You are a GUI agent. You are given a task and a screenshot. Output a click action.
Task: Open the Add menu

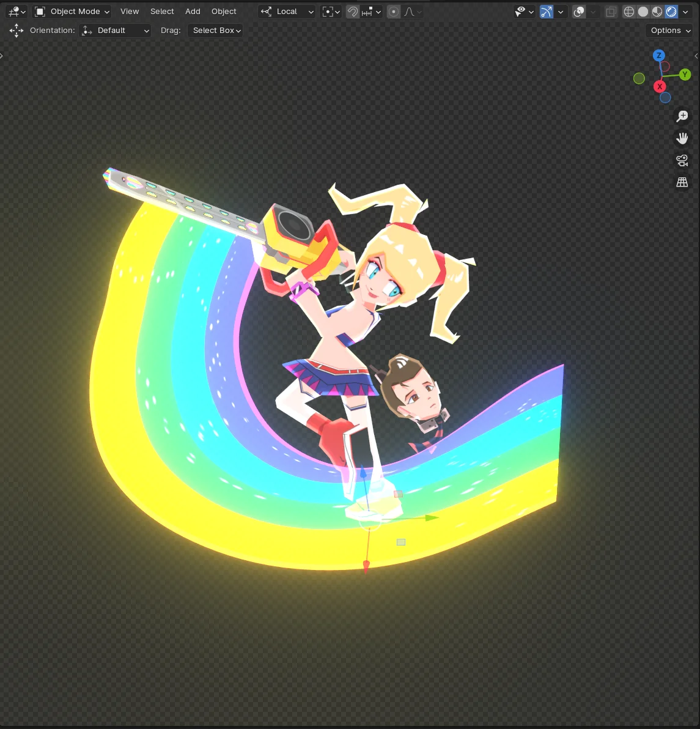(193, 11)
